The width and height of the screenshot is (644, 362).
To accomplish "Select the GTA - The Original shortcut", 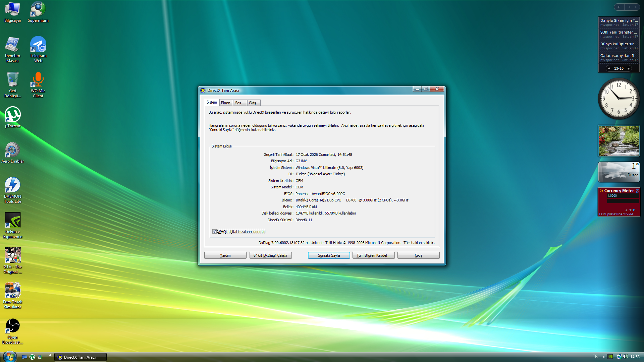I will tap(13, 261).
